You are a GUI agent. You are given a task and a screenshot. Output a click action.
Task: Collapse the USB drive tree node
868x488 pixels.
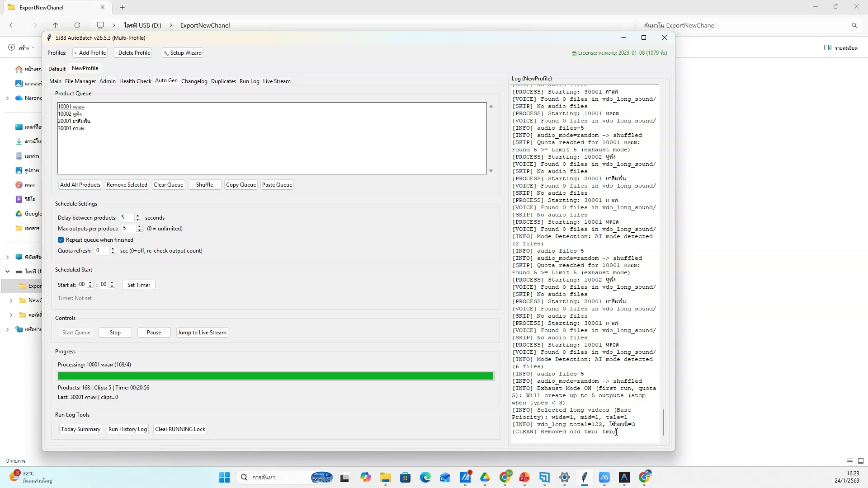pyautogui.click(x=7, y=272)
